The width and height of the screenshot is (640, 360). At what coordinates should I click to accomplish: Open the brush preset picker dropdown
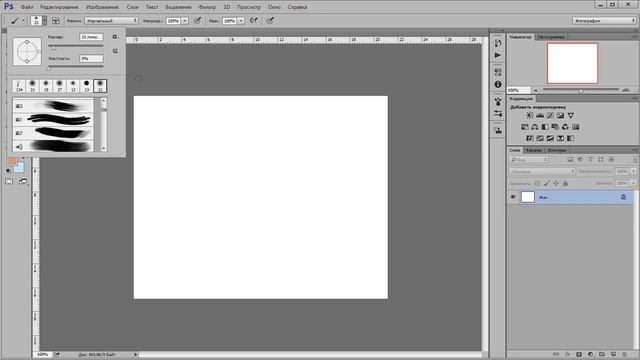click(44, 20)
